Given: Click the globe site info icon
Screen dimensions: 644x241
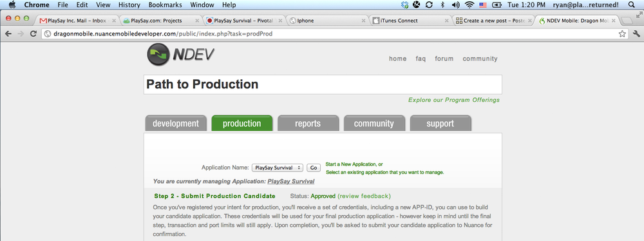Looking at the screenshot, I should [x=48, y=34].
